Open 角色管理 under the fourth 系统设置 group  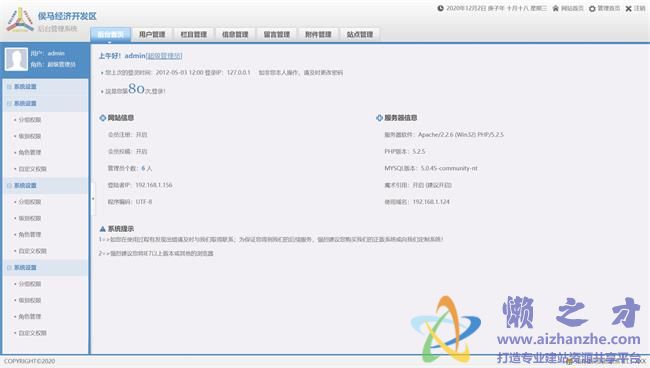point(29,317)
